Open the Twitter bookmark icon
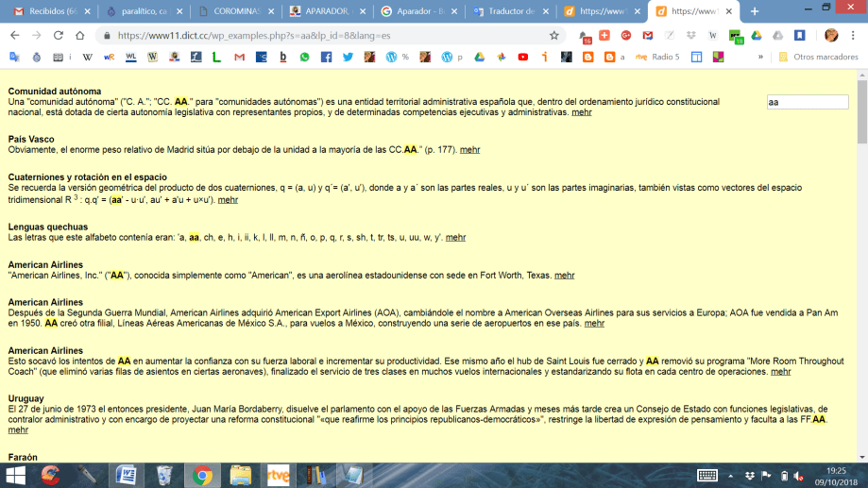 pos(348,57)
